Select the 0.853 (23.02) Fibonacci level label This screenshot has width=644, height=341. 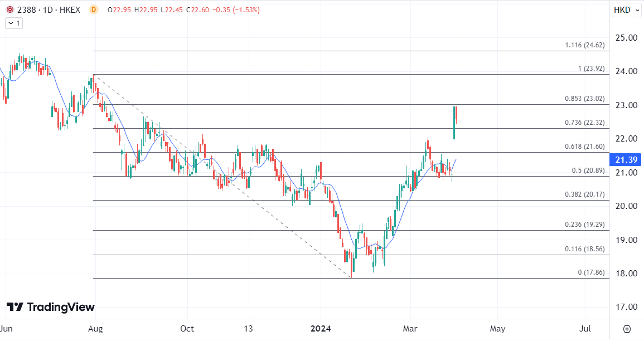click(584, 99)
